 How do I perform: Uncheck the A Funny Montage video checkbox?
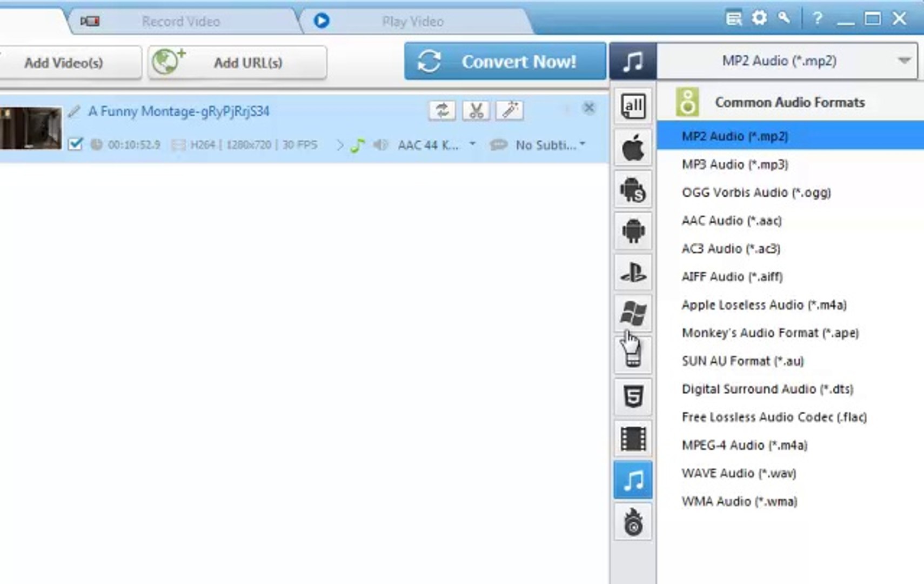(x=75, y=144)
